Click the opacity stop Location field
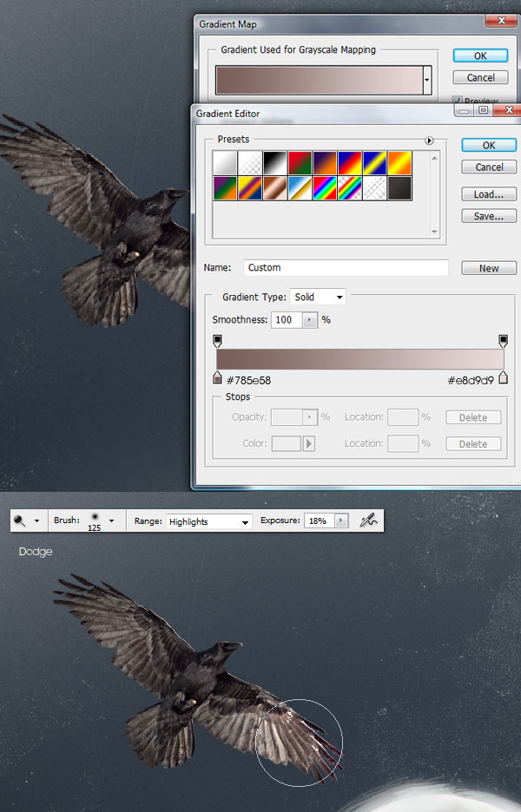Screen dimensions: 521x812 403,417
